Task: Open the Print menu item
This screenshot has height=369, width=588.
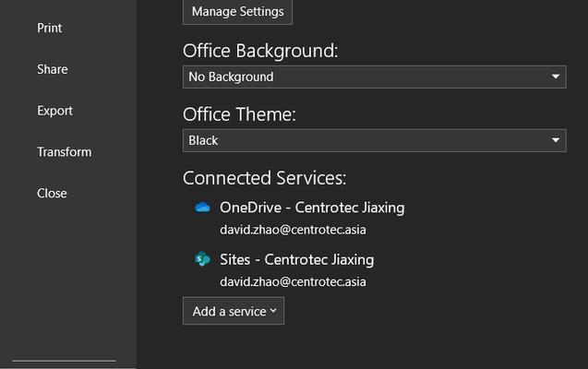Action: [x=50, y=28]
